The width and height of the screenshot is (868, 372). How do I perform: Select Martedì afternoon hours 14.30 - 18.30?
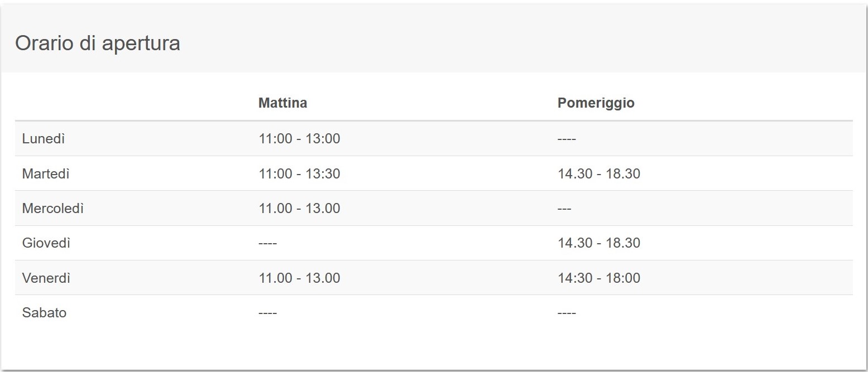pyautogui.click(x=599, y=174)
